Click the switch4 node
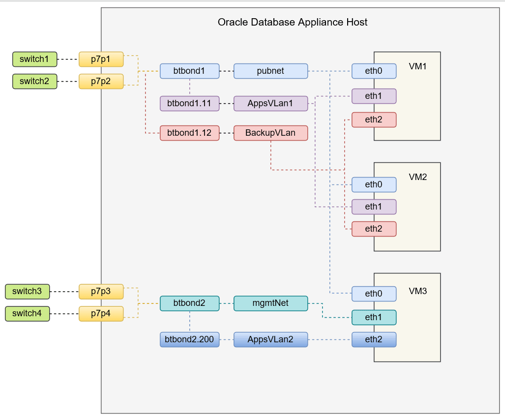Image resolution: width=505 pixels, height=420 pixels. pos(27,313)
